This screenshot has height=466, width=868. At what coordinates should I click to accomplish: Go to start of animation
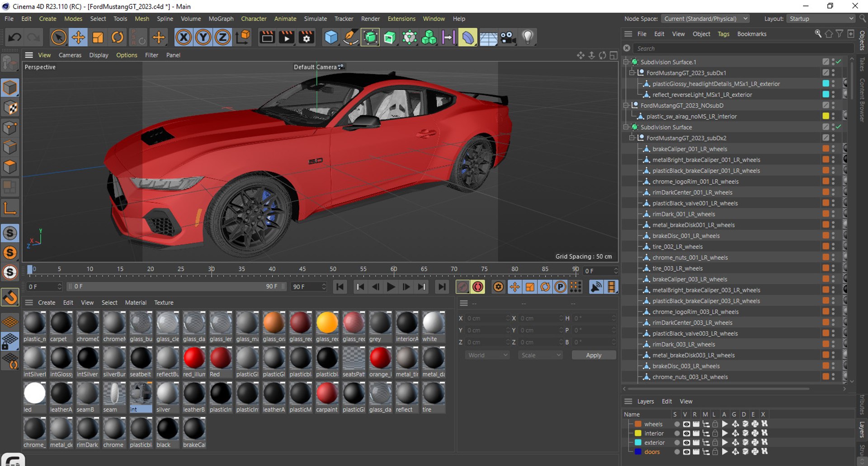click(340, 287)
